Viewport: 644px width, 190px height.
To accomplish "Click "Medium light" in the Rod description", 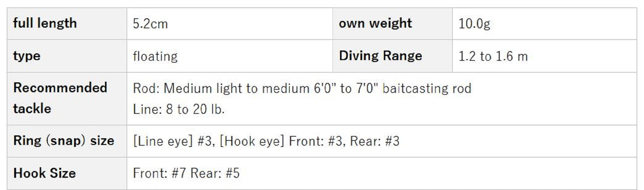I will click(202, 88).
